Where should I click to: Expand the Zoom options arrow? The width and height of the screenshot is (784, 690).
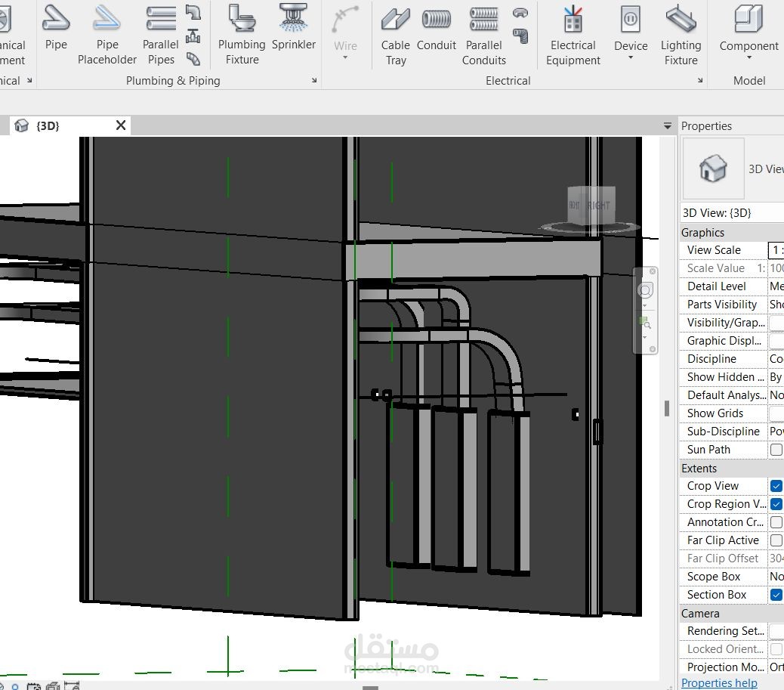[644, 337]
